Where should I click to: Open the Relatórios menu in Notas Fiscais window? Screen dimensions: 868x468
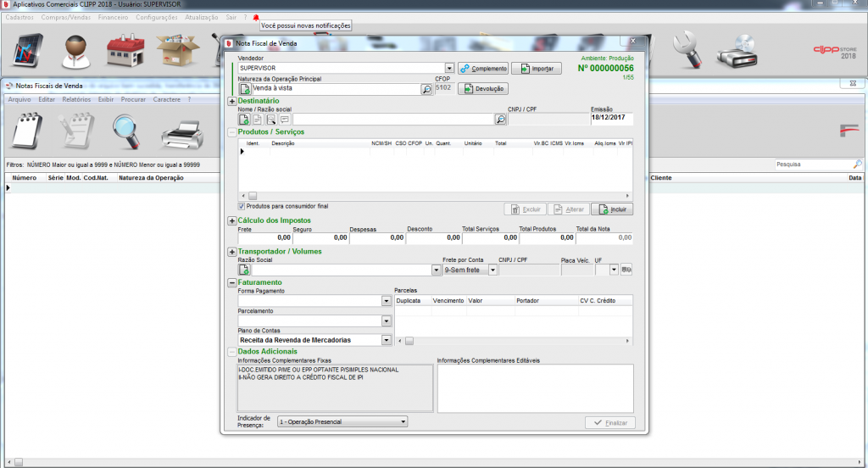(76, 99)
